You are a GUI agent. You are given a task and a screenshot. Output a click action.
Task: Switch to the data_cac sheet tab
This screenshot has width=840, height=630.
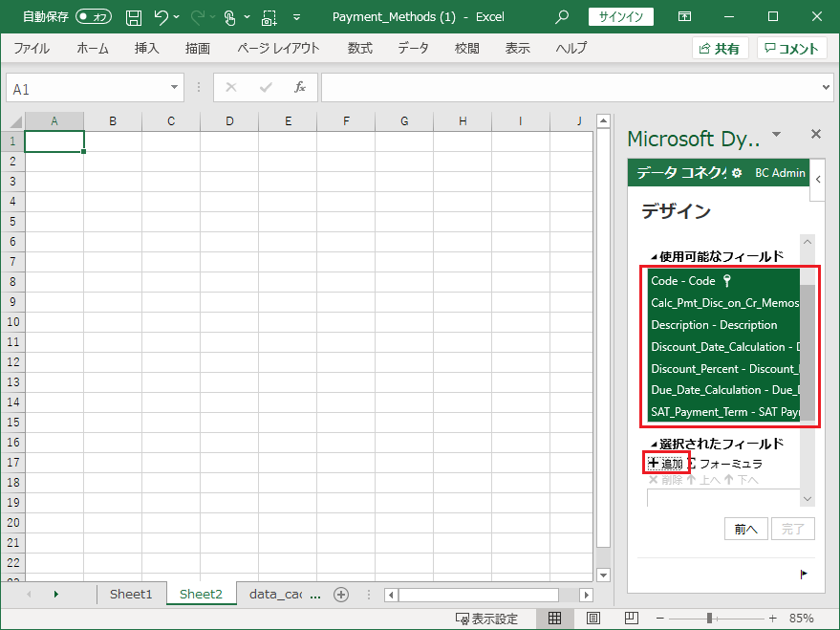tap(276, 594)
